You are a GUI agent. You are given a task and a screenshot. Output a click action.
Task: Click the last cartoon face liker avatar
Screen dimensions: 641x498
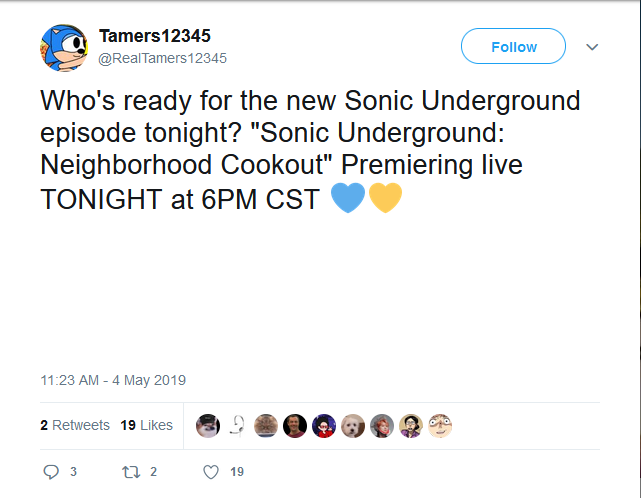pos(440,426)
